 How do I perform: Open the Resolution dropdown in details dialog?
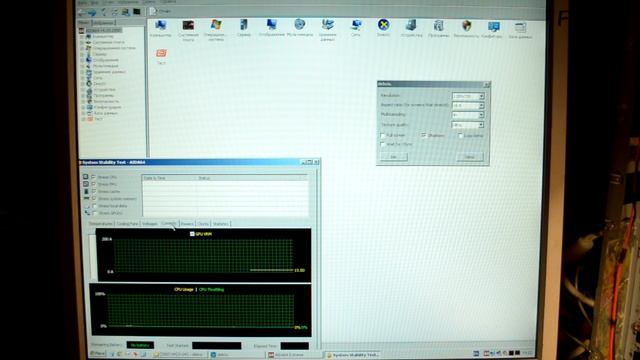tap(468, 96)
